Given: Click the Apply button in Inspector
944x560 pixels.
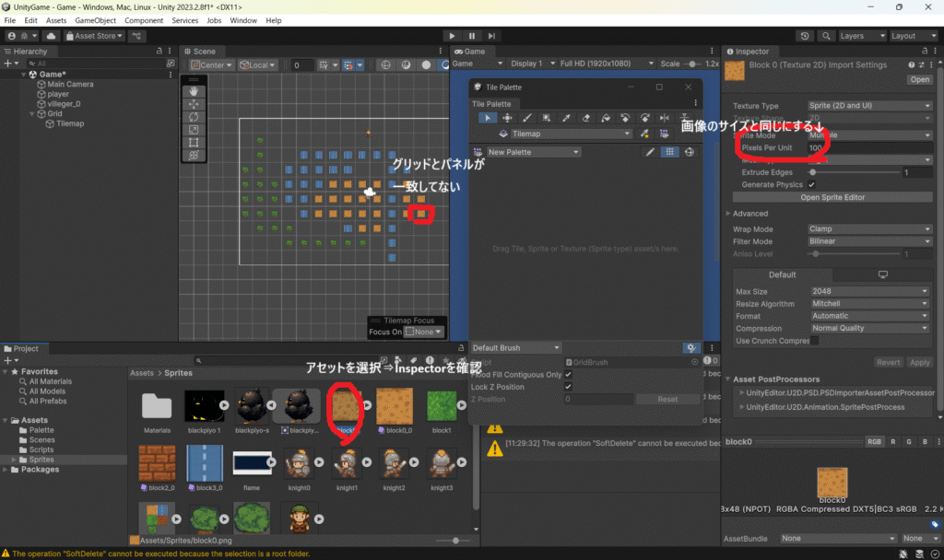Looking at the screenshot, I should tap(919, 362).
